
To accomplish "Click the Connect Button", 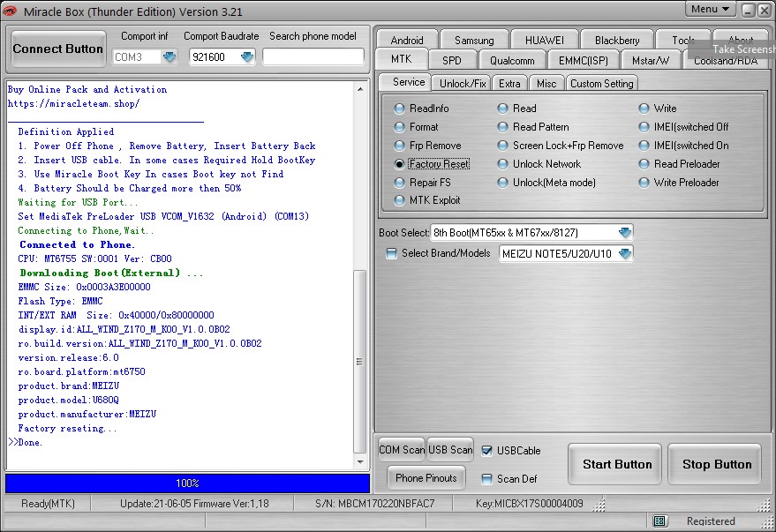I will point(58,49).
